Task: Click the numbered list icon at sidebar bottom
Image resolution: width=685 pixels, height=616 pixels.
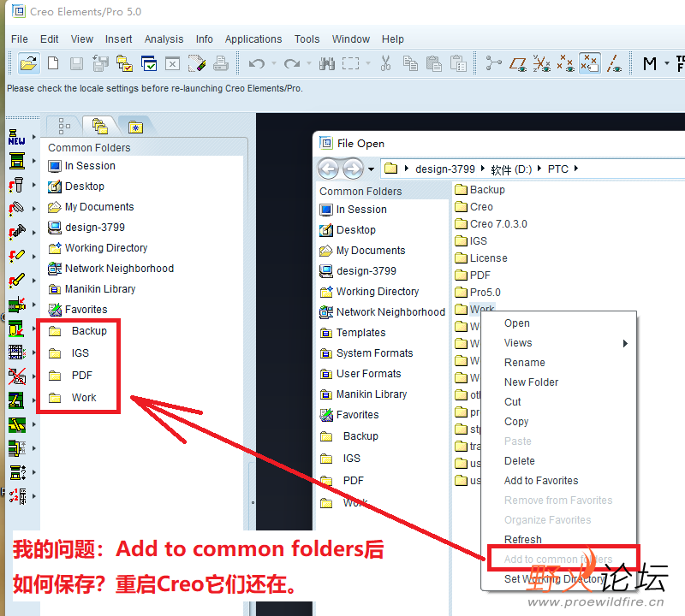Action: click(x=16, y=496)
